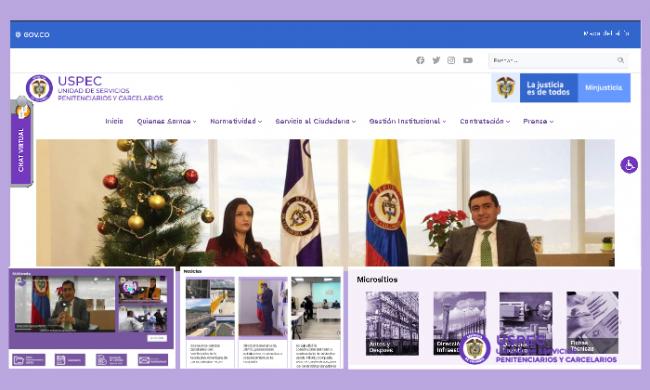Open the Fichas Técnicas microsite
Screen dimensions: 650x390
[x=592, y=323]
